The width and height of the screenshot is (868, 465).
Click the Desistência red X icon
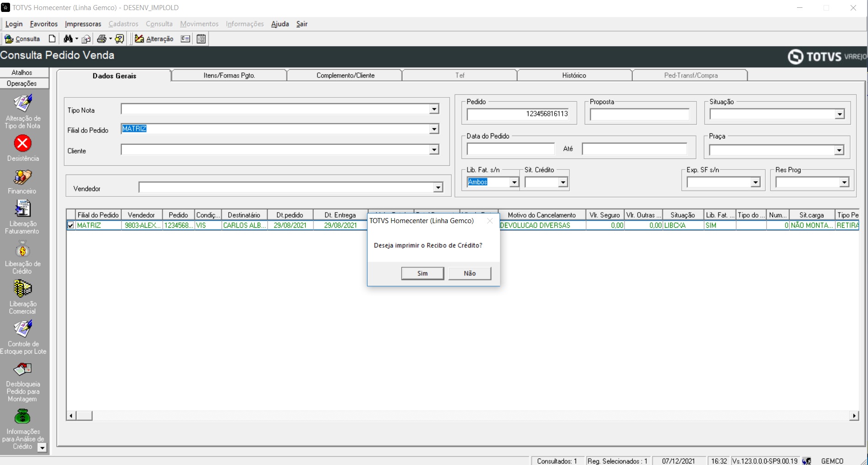pyautogui.click(x=22, y=143)
